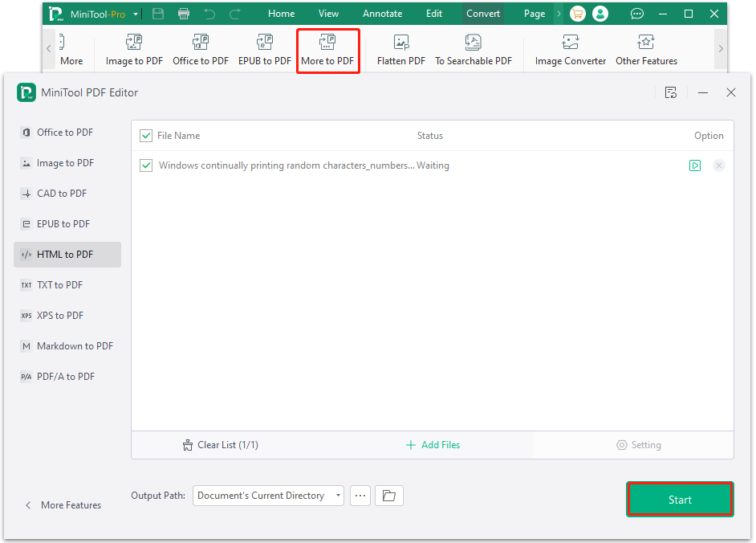Open the Home tab

pos(281,14)
